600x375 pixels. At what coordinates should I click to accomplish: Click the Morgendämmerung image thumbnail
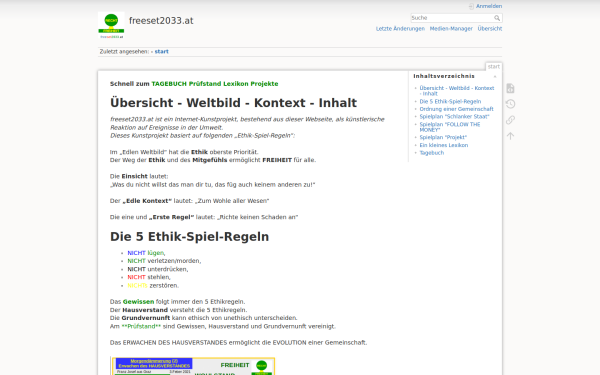(x=193, y=366)
